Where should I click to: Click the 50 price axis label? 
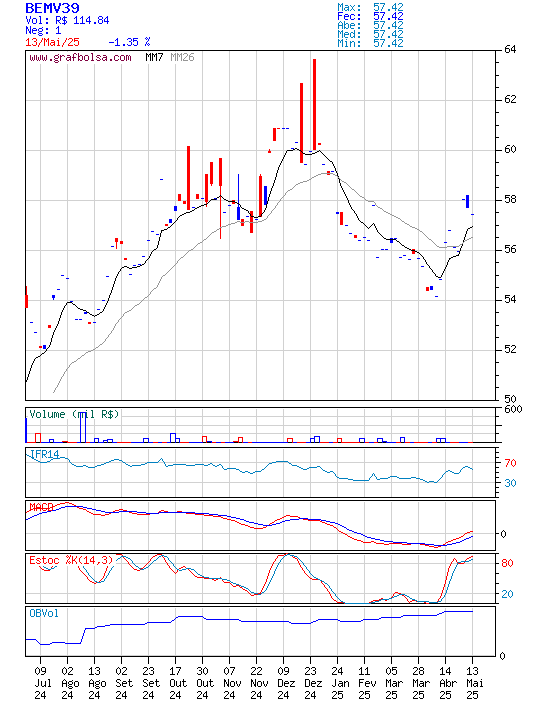510,399
